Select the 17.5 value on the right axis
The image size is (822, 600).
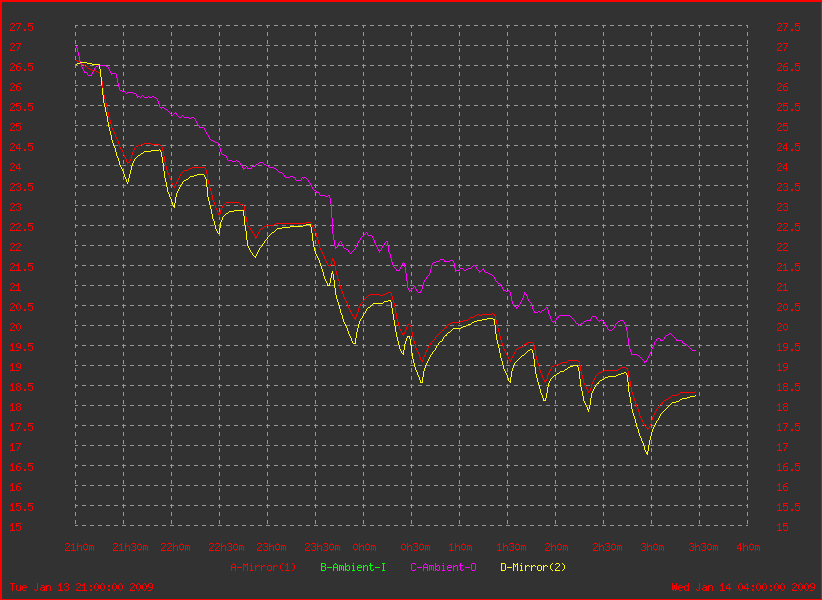coord(788,427)
